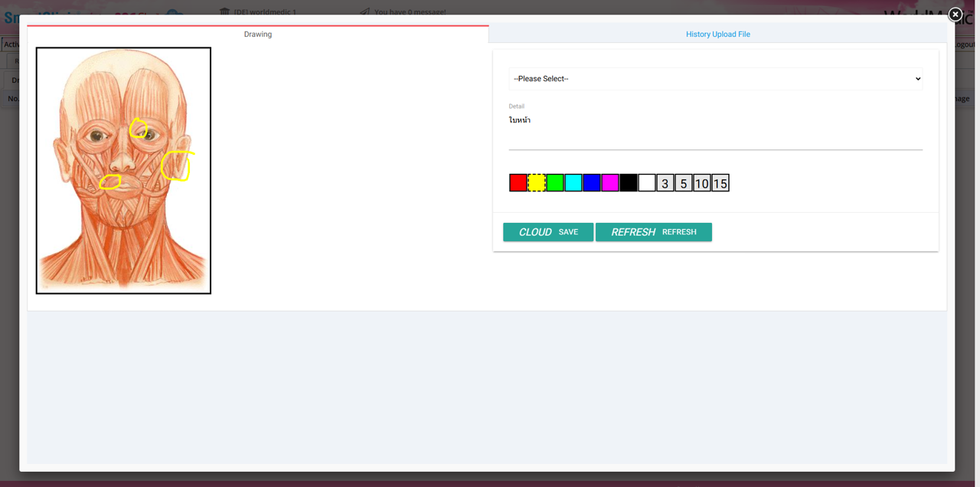Select the black drawing color
The width and height of the screenshot is (980, 487).
[x=629, y=183]
